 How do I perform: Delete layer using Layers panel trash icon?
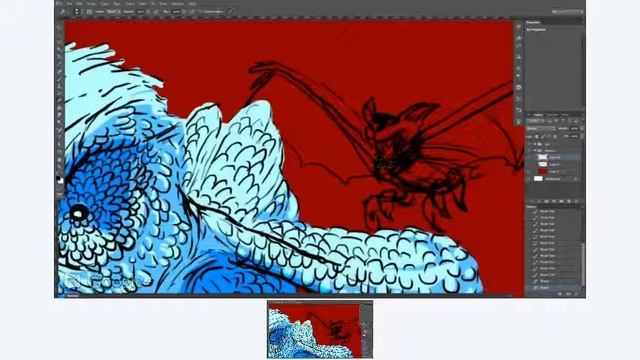tap(576, 201)
